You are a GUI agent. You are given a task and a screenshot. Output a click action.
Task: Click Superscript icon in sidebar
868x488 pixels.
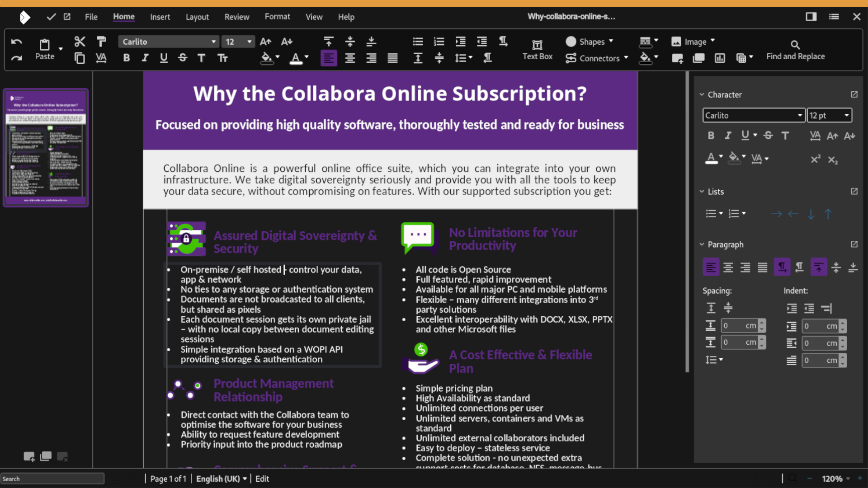pyautogui.click(x=816, y=159)
